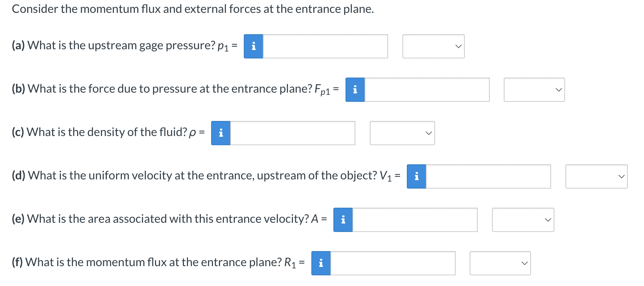The image size is (644, 286).
Task: Click the info icon for upstream gage pressure p1
Action: [253, 46]
